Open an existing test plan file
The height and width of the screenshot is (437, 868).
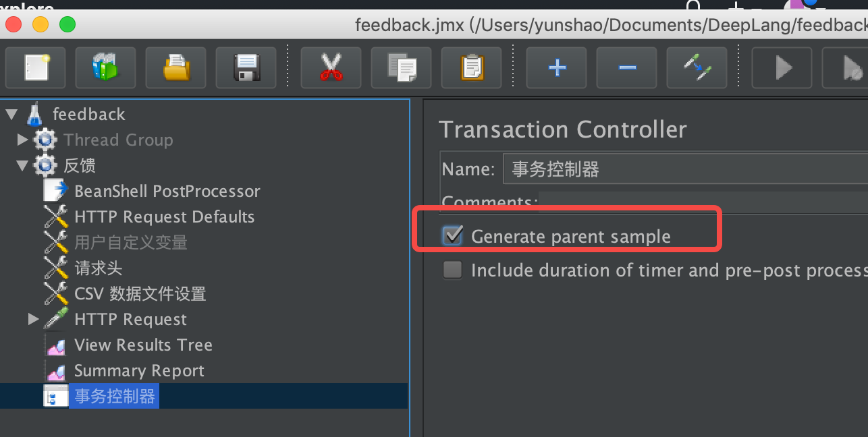175,67
